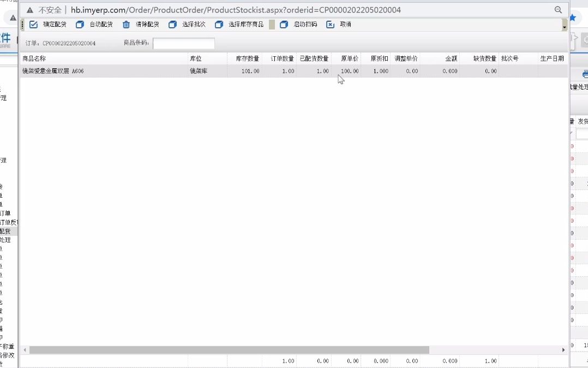Click the 取消 cancel icon in the toolbar

[x=329, y=24]
